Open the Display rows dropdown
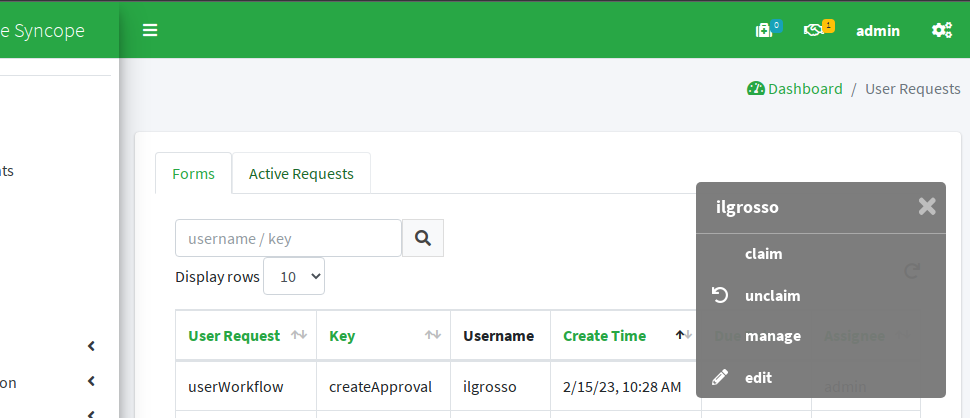The height and width of the screenshot is (418, 970). point(294,276)
